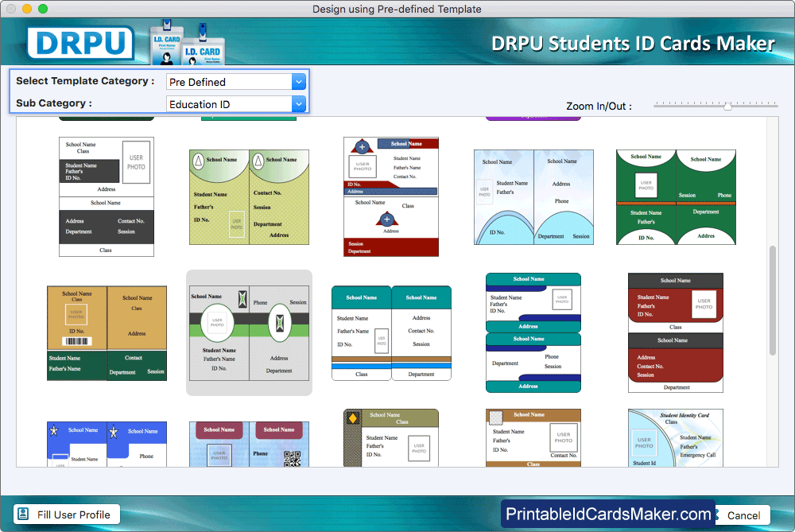The width and height of the screenshot is (795, 532).
Task: Click the Fill User Profile icon
Action: click(x=23, y=514)
